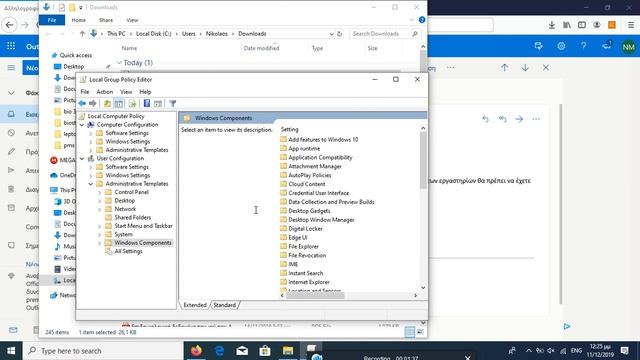The height and width of the screenshot is (360, 640).
Task: Expand the Start Menu and Taskbar node
Action: [100, 226]
